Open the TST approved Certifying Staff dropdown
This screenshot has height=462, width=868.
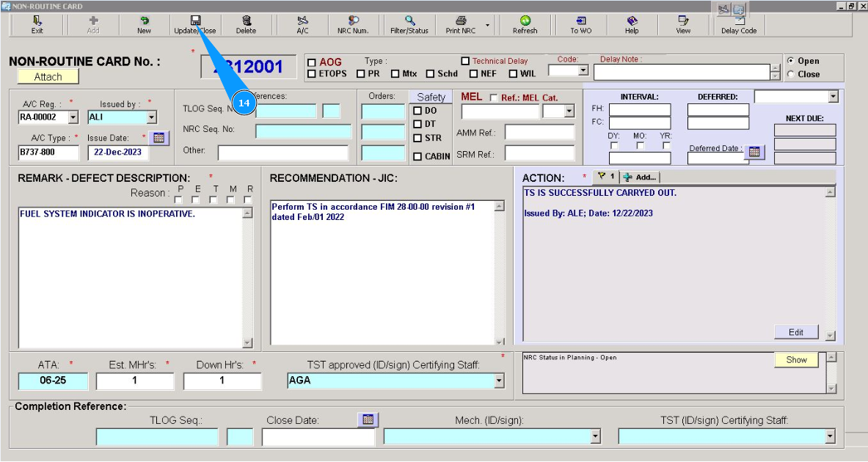(x=500, y=381)
